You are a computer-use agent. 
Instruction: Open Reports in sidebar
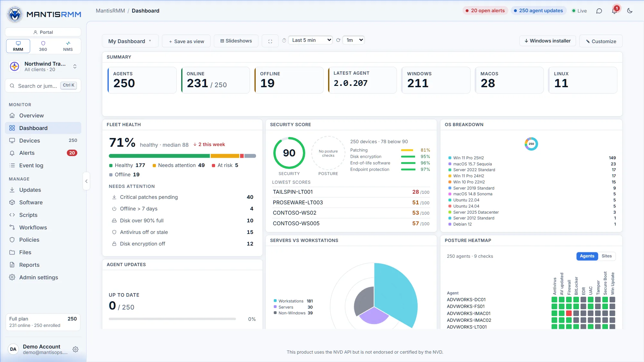pyautogui.click(x=43, y=265)
